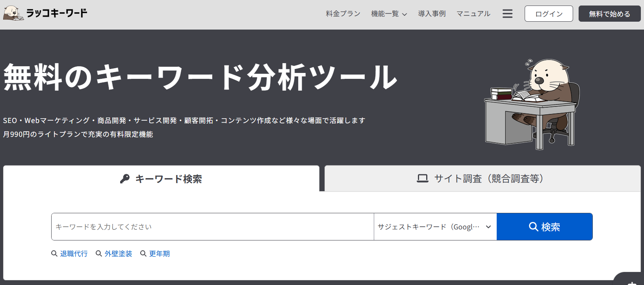Open the hamburger menu icon
This screenshot has height=285, width=644.
point(507,14)
